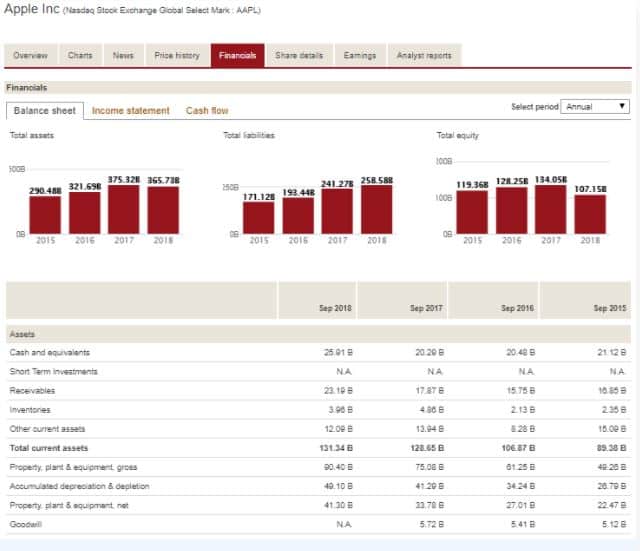Switch to the Charts tab
Screen dimensions: 640x551
tap(80, 55)
